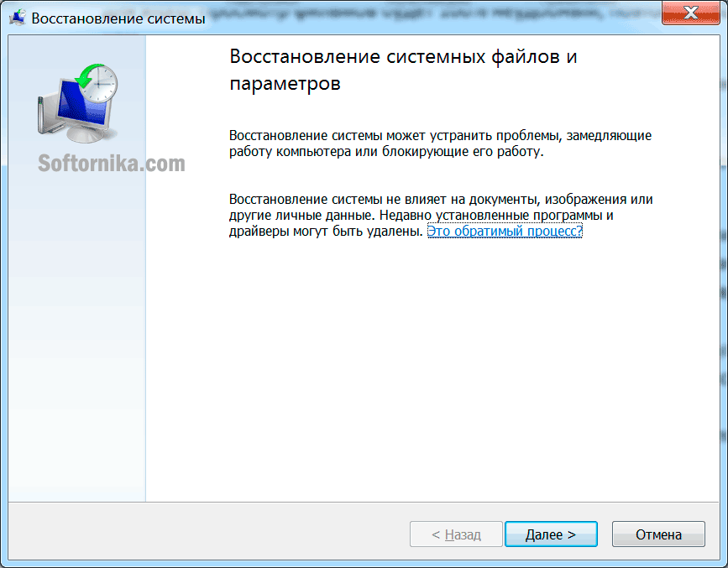Screen dimensions: 728x568
Task: Click the computer with clock restore icon
Action: (x=77, y=102)
